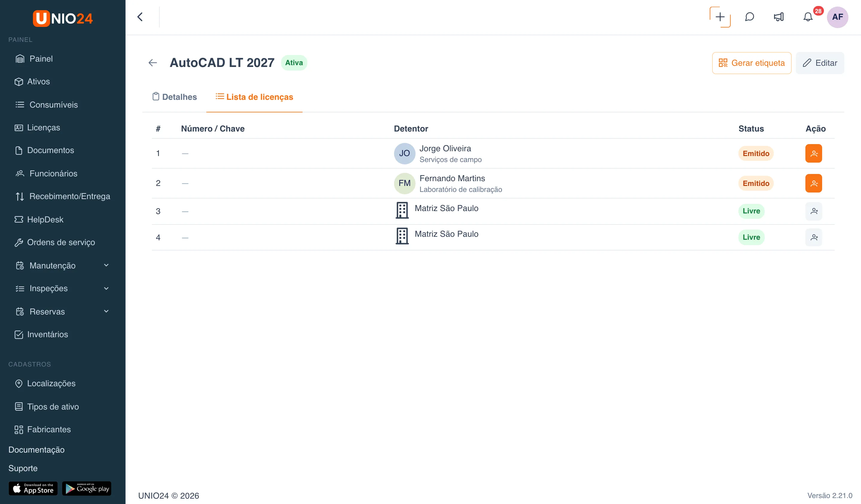The image size is (861, 504).
Task: Open the Suporte link
Action: click(x=23, y=468)
